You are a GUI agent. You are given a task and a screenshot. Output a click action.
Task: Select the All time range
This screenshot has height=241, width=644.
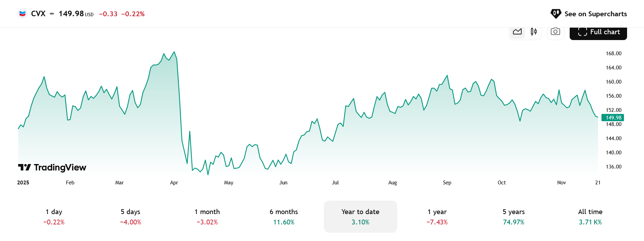(x=590, y=216)
